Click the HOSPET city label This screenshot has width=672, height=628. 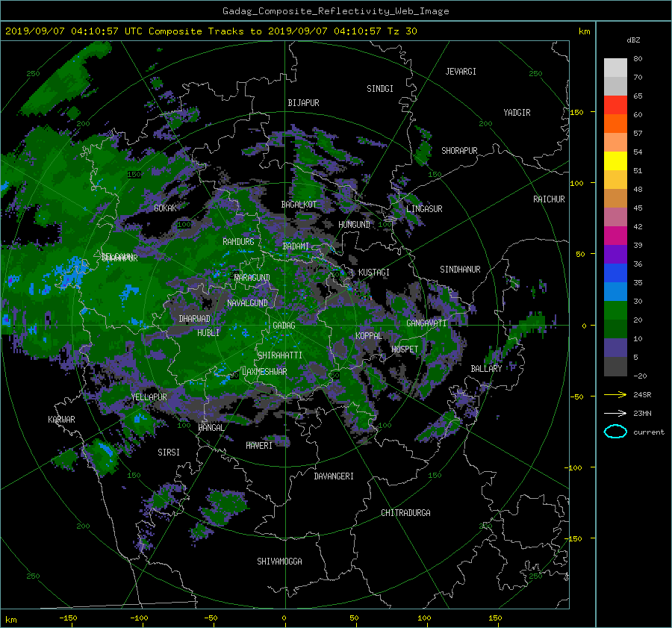click(405, 349)
